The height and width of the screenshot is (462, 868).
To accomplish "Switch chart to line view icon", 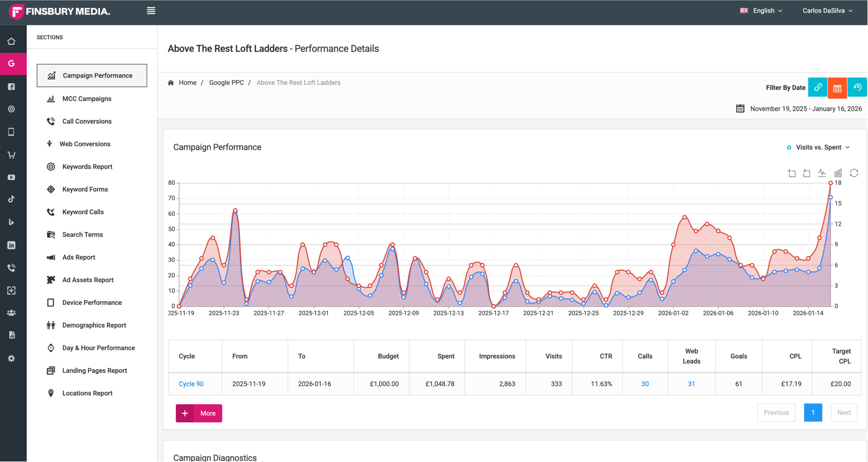I will click(x=822, y=173).
